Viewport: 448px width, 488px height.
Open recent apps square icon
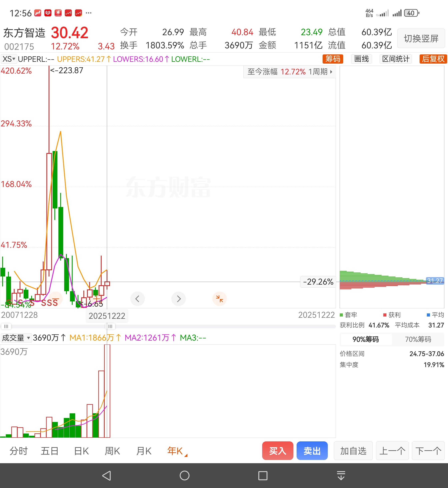[x=263, y=475]
